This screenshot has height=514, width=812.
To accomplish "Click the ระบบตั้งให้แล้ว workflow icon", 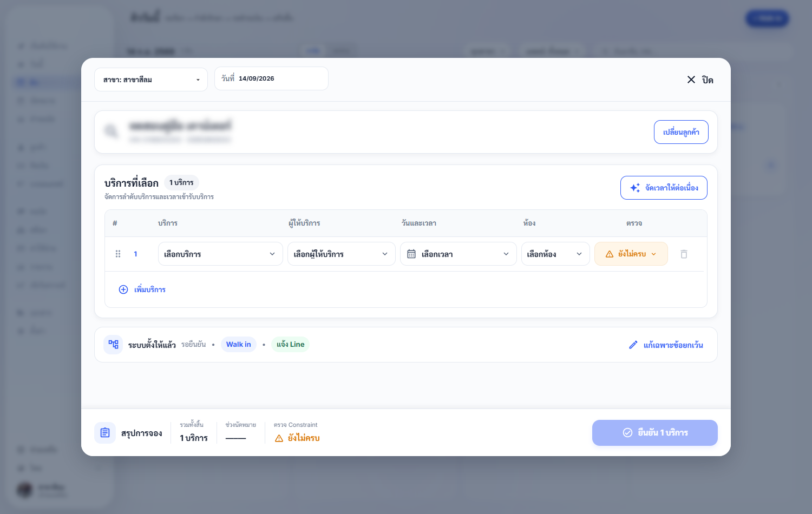I will click(x=113, y=344).
